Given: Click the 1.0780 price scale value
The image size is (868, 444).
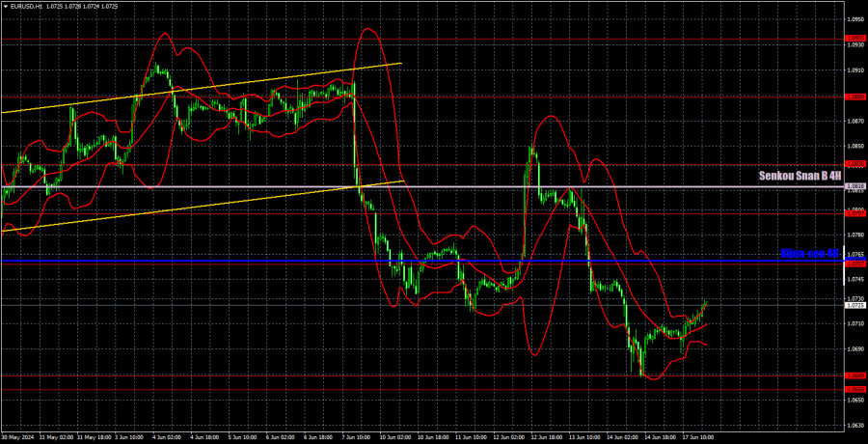Looking at the screenshot, I should tap(854, 235).
